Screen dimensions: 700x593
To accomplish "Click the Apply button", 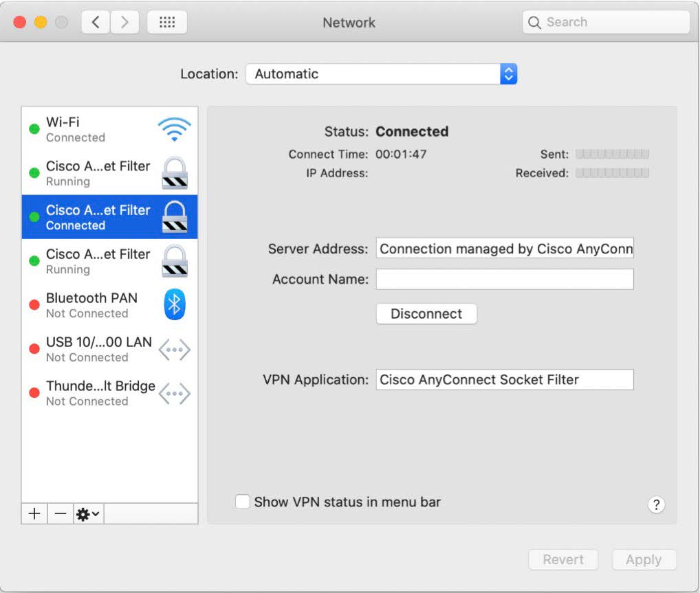I will point(644,560).
